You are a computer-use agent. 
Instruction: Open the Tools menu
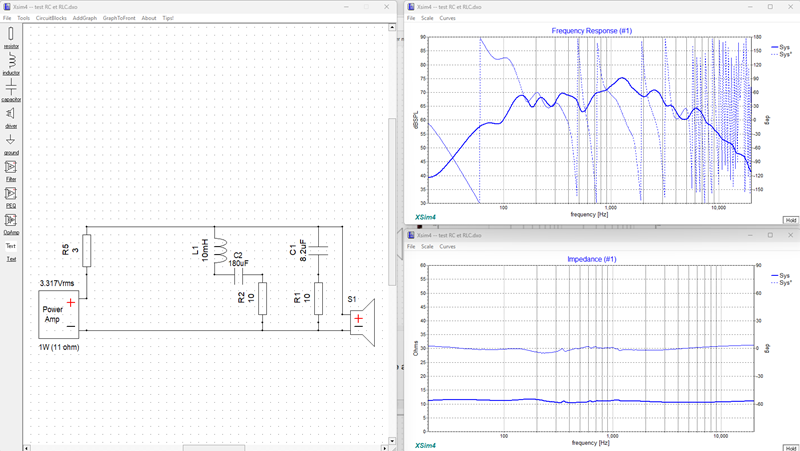pyautogui.click(x=23, y=18)
